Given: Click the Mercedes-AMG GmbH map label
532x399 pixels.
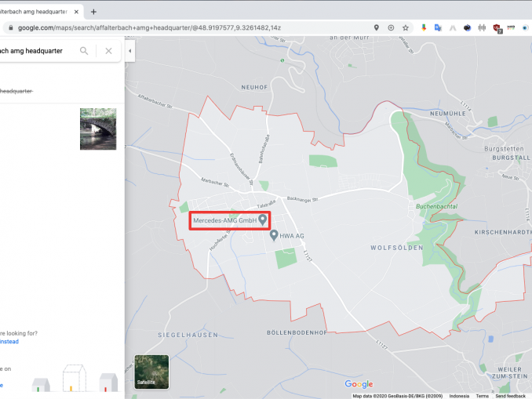Looking at the screenshot, I should [x=225, y=220].
